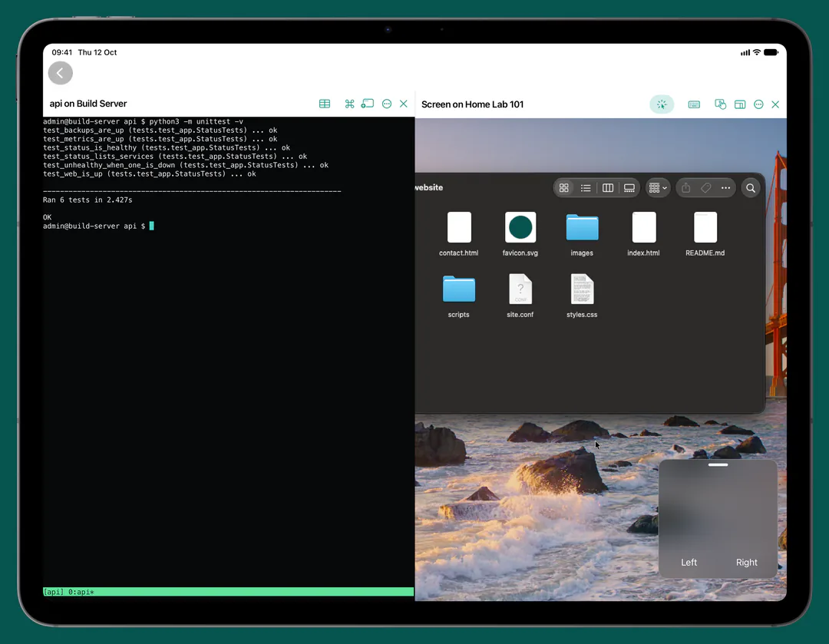The image size is (829, 644).
Task: Open the more options ellipsis for api terminal
Action: pyautogui.click(x=387, y=104)
